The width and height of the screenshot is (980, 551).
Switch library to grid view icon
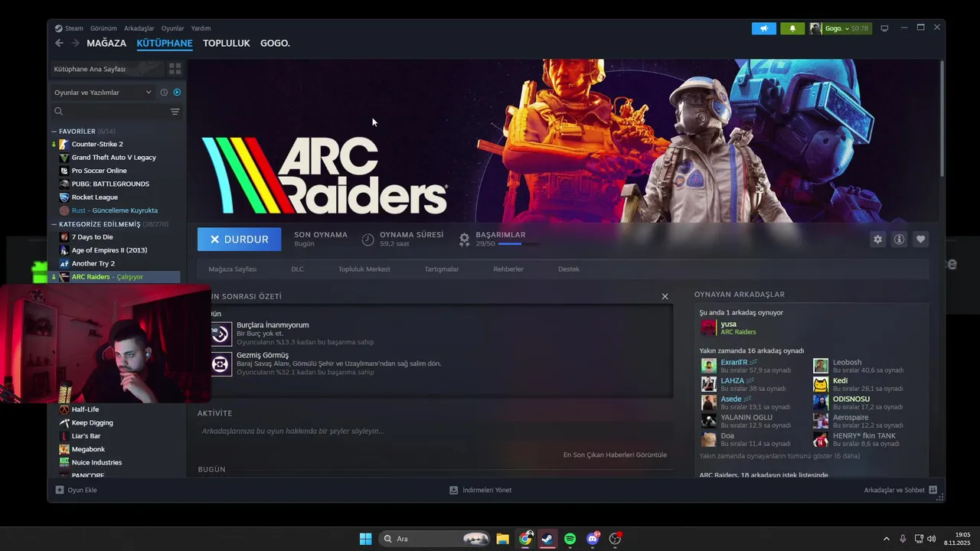175,69
